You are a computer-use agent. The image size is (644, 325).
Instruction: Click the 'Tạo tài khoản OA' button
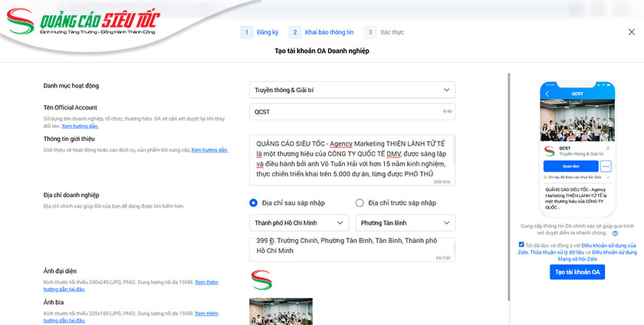click(x=577, y=272)
